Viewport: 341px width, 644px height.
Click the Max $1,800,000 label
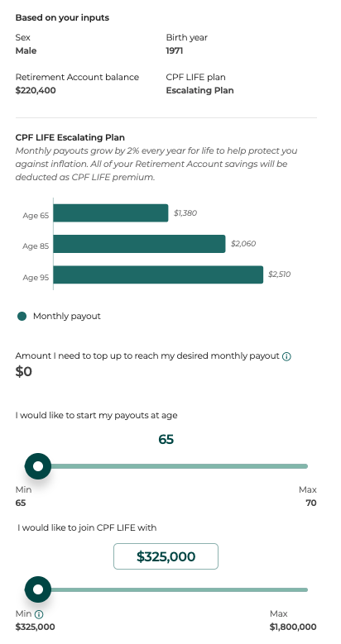[293, 620]
